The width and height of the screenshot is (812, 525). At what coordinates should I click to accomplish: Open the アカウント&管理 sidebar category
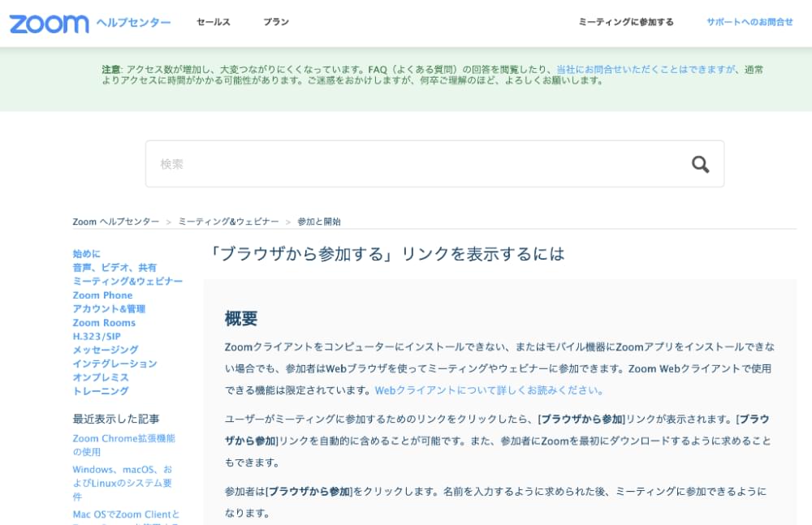(x=109, y=309)
